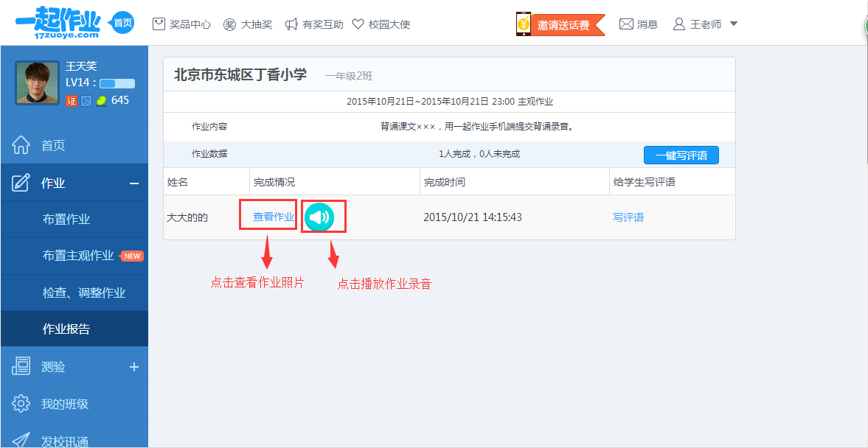868x448 pixels.
Task: Click the 王老师 account name
Action: coord(706,24)
